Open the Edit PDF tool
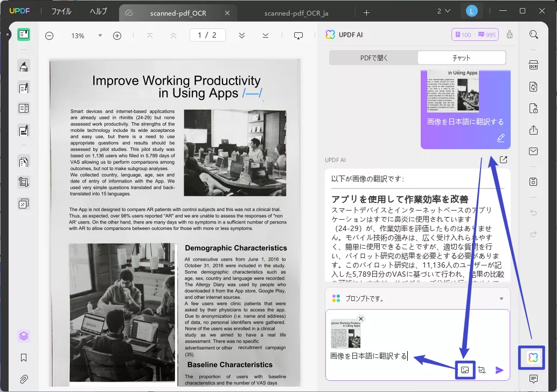557x392 pixels. click(24, 88)
